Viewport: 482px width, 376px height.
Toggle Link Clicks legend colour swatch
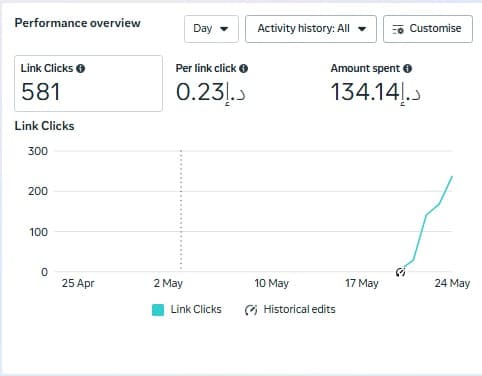(x=158, y=310)
